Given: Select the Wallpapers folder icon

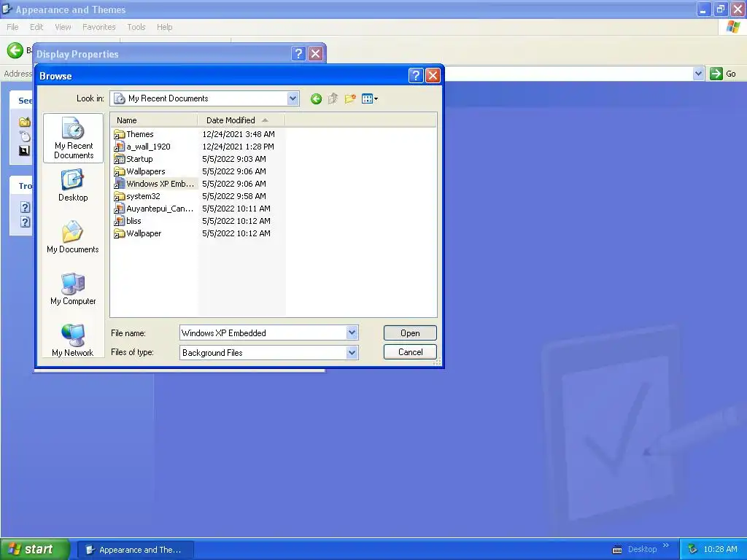Looking at the screenshot, I should 119,171.
